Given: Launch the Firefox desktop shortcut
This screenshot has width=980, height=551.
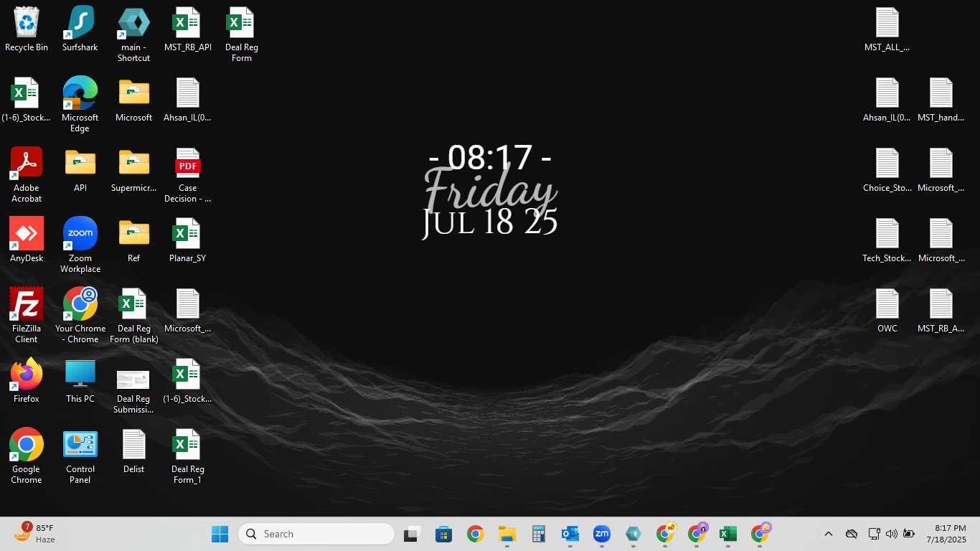Looking at the screenshot, I should point(27,381).
